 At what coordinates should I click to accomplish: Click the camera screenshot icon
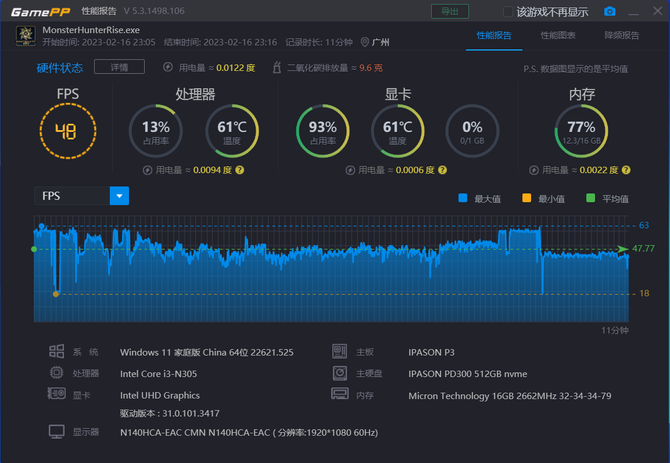610,11
